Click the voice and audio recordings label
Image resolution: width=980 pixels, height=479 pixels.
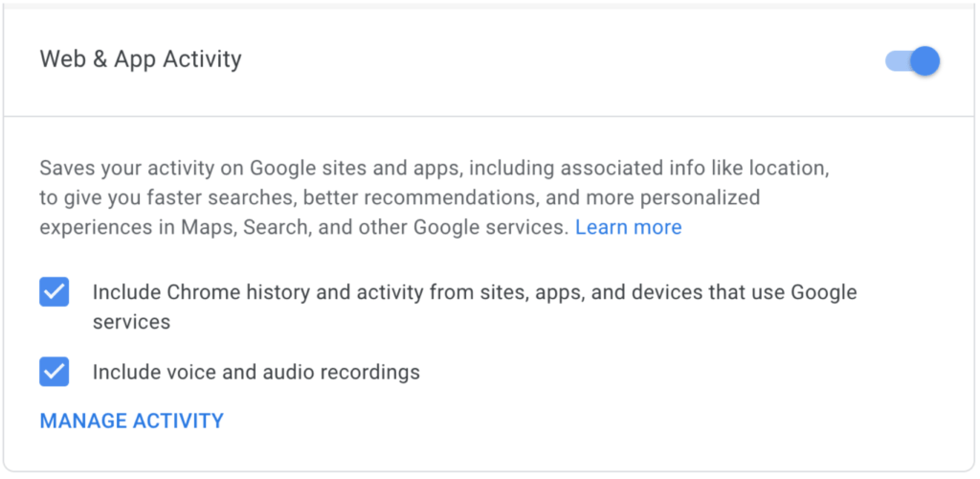pos(256,372)
